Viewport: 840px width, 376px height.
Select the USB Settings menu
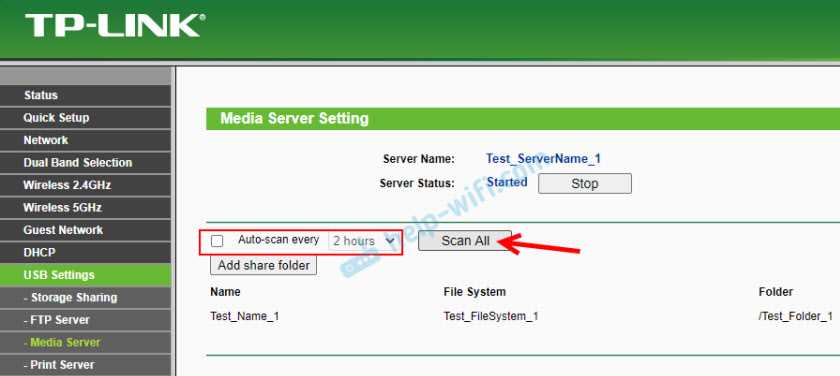[86, 275]
